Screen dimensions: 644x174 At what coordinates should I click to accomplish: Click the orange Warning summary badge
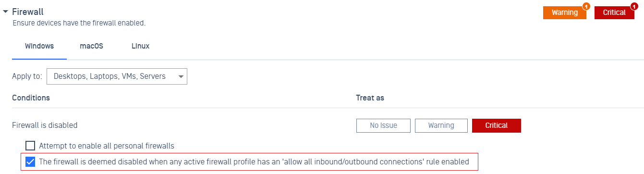click(565, 12)
